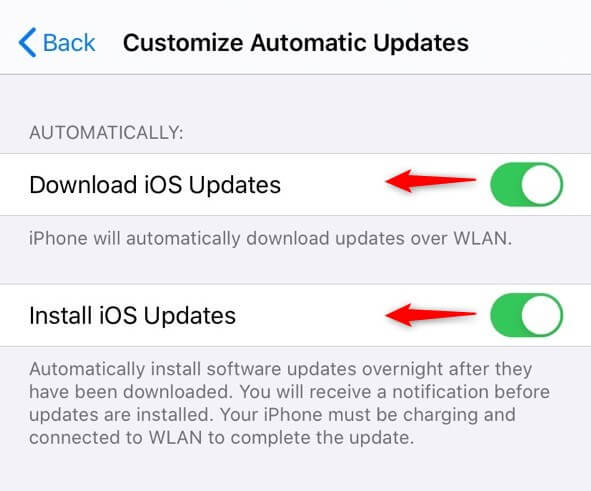Click the overnight install explanation paragraph
The image size is (591, 491).
point(289,403)
